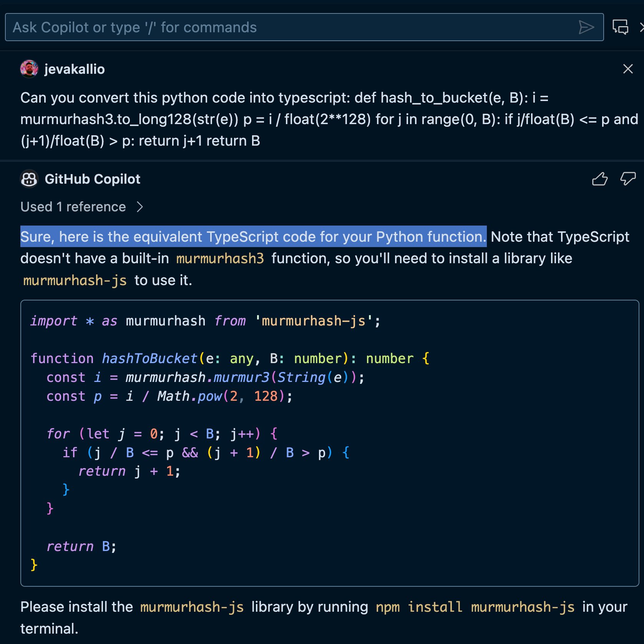Click the const i murmur3 line

pyautogui.click(x=206, y=377)
